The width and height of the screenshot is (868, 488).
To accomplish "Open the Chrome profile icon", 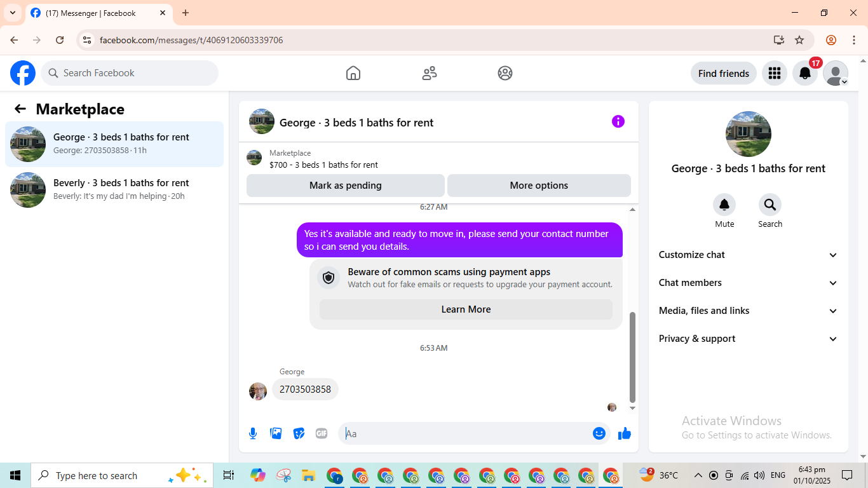I will point(831,40).
